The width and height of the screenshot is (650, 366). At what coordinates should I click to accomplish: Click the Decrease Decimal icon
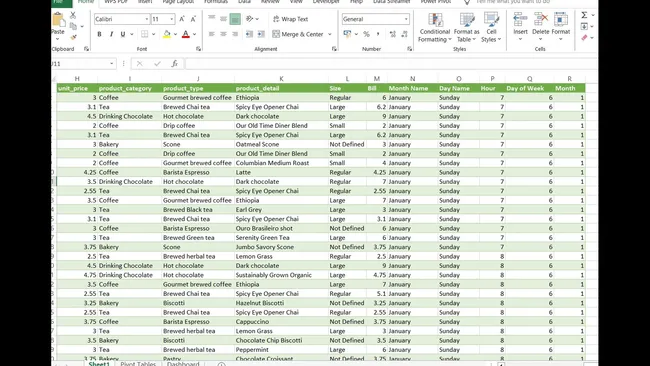(x=405, y=34)
